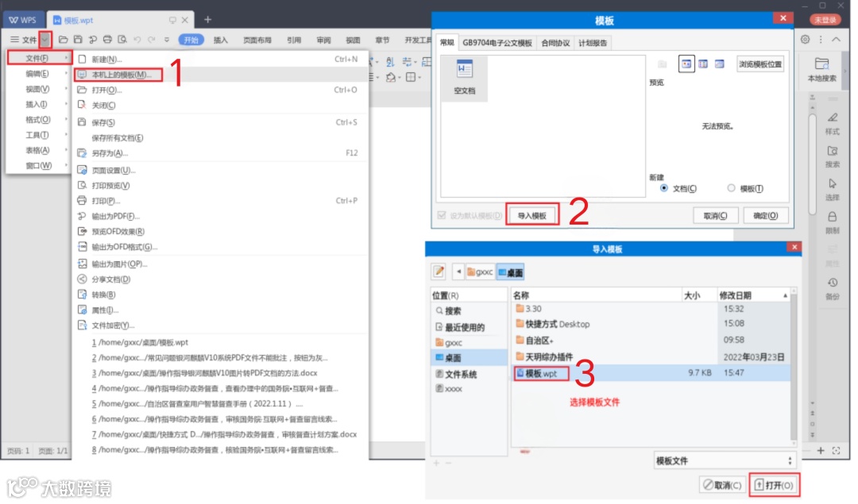Click the export to PDF toolbar icon
This screenshot has height=504, width=858.
(x=93, y=40)
